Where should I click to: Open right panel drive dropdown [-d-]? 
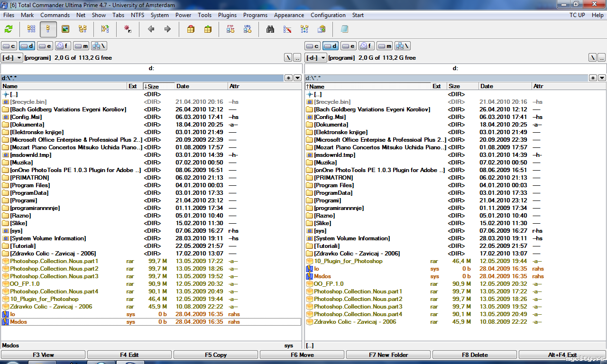[x=316, y=58]
